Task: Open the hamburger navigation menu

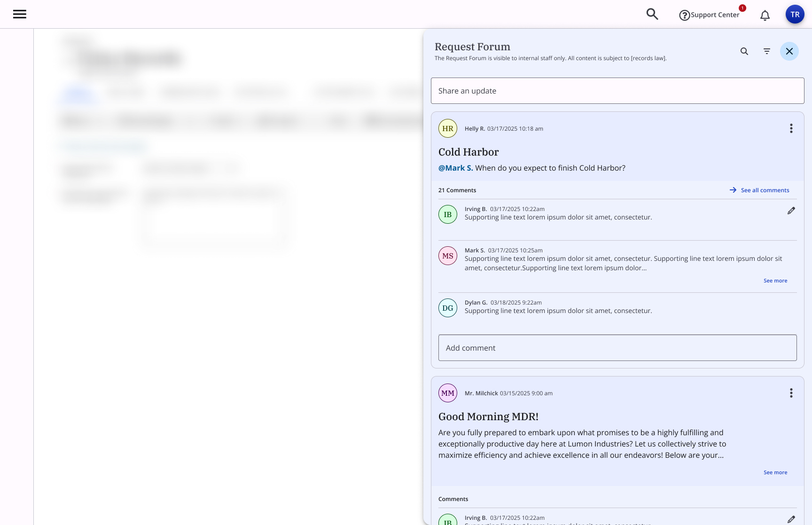Action: coord(20,14)
